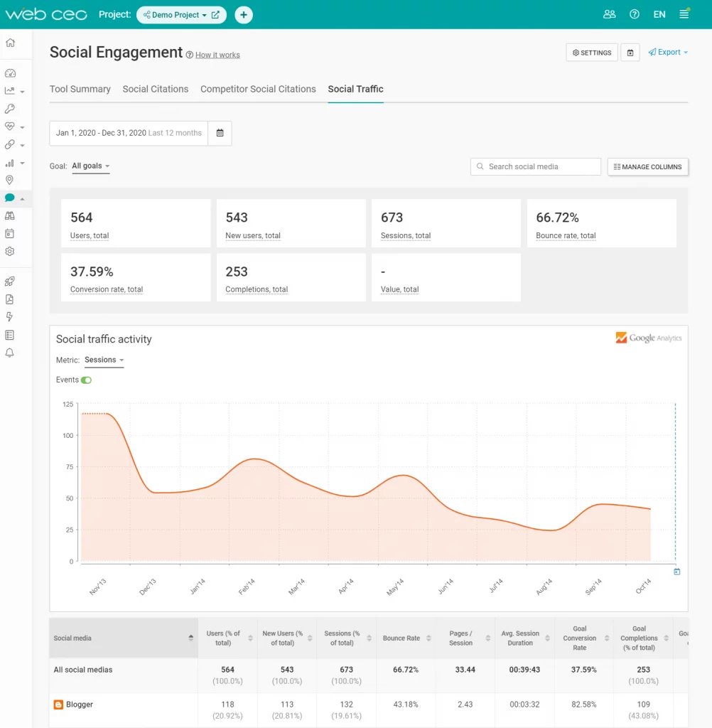Screen dimensions: 712x728
Task: Open the dashboard speedometer sidebar icon
Action: [x=10, y=73]
